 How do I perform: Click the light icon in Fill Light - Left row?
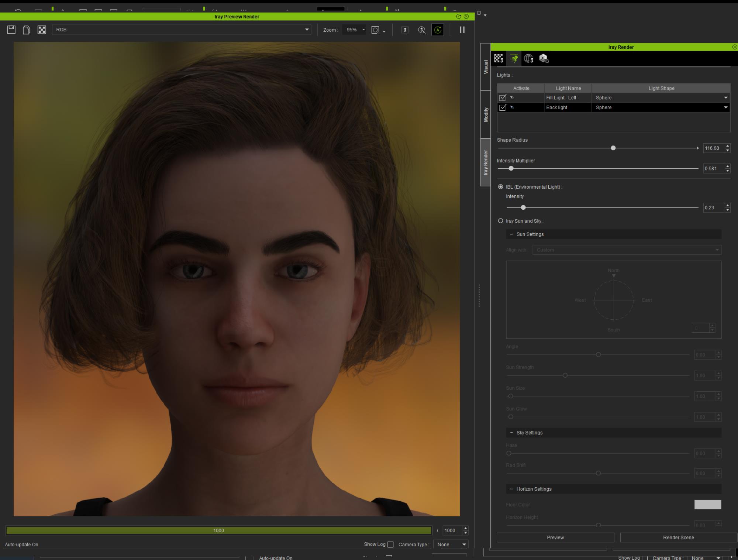point(512,98)
